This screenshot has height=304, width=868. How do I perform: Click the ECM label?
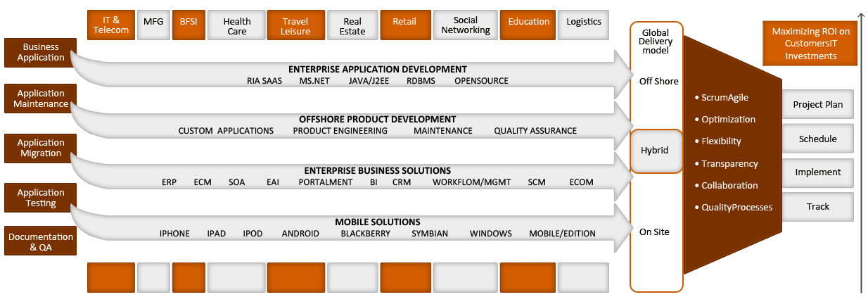[x=203, y=182]
